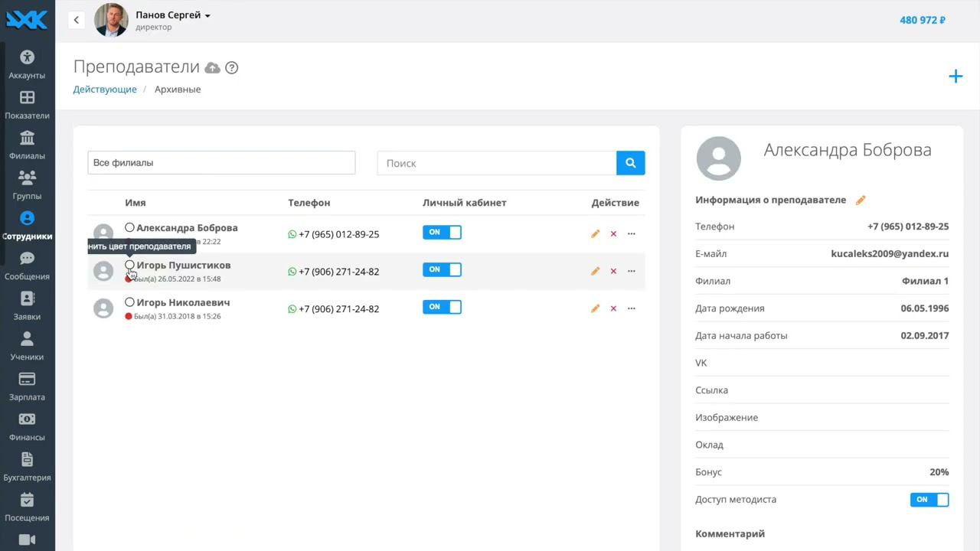Edit Игорь Пушистиков row with pencil icon
The width and height of the screenshot is (980, 551).
[x=595, y=271]
